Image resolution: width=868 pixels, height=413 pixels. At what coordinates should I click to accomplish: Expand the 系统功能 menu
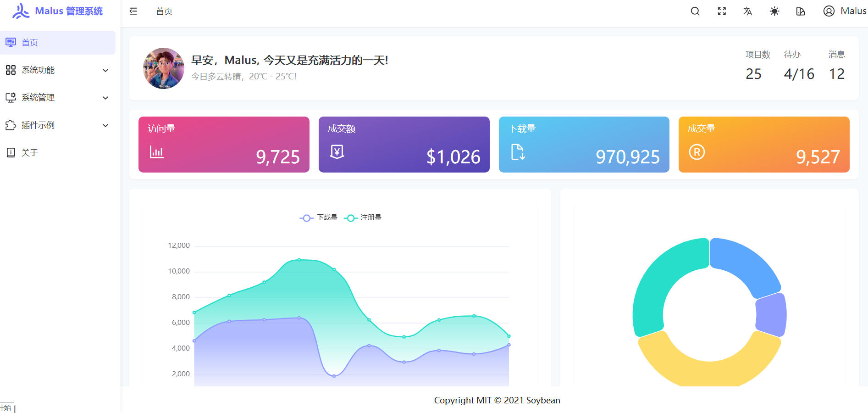58,70
